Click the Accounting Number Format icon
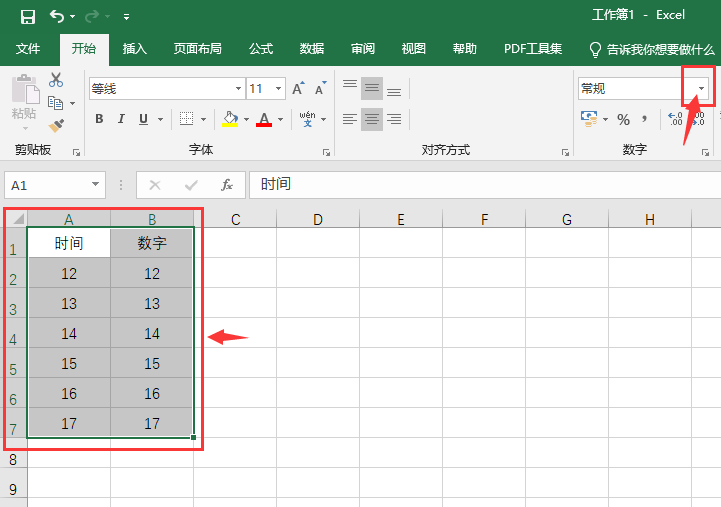Screen dimensions: 721x507 coord(589,119)
